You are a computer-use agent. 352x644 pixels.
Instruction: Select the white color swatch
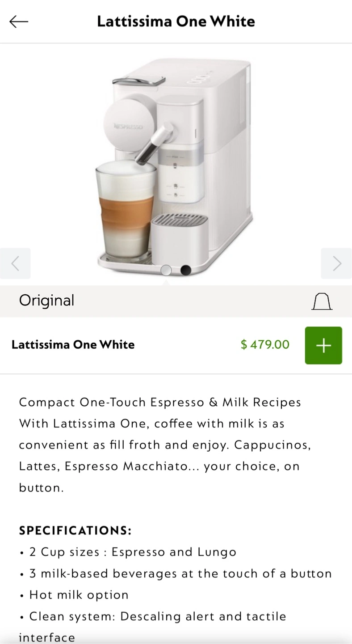click(166, 270)
